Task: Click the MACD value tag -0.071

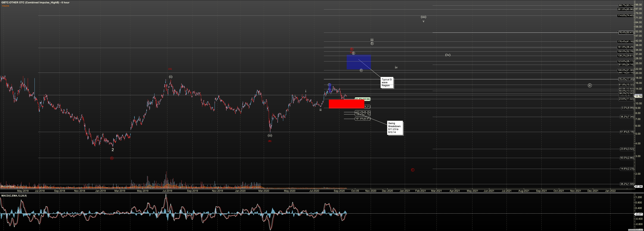Action: pyautogui.click(x=639, y=214)
